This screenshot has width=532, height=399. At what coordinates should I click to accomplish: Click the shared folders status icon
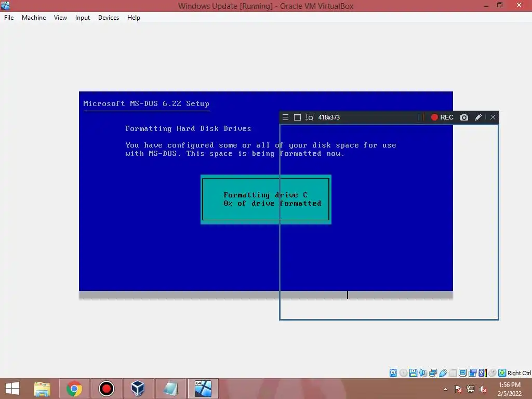point(453,373)
